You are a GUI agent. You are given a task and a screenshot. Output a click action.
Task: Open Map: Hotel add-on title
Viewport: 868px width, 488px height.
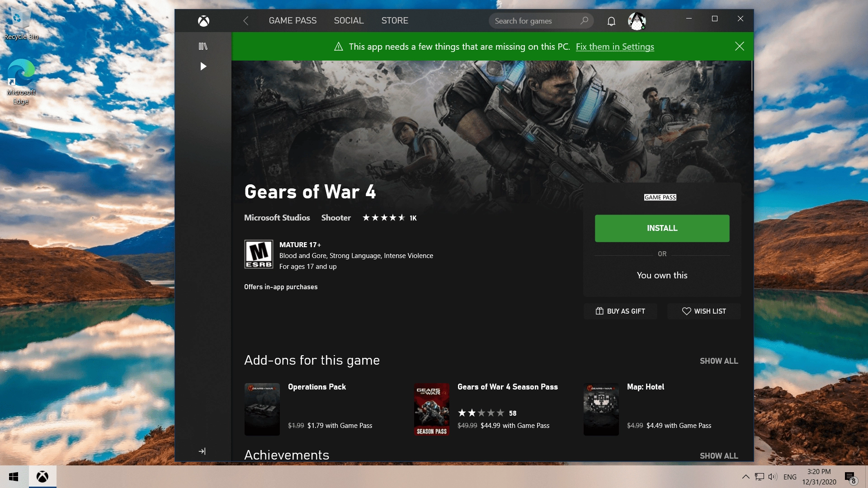pos(645,387)
